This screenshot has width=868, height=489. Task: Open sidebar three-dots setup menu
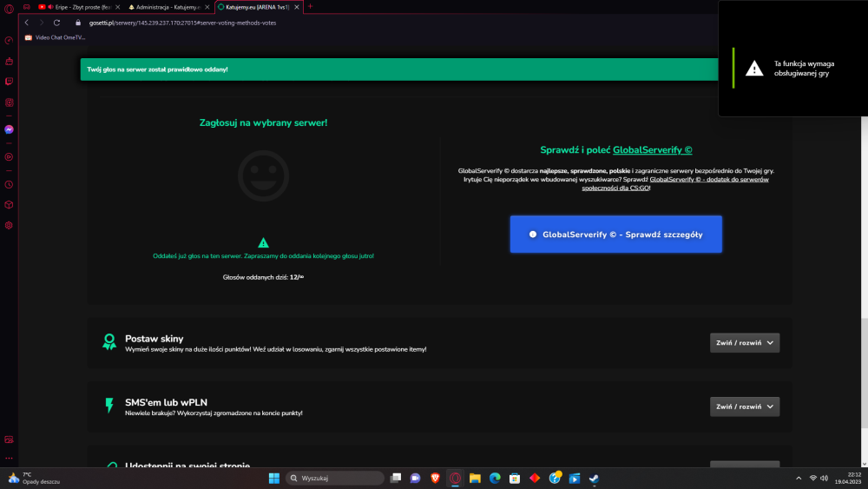point(9,458)
